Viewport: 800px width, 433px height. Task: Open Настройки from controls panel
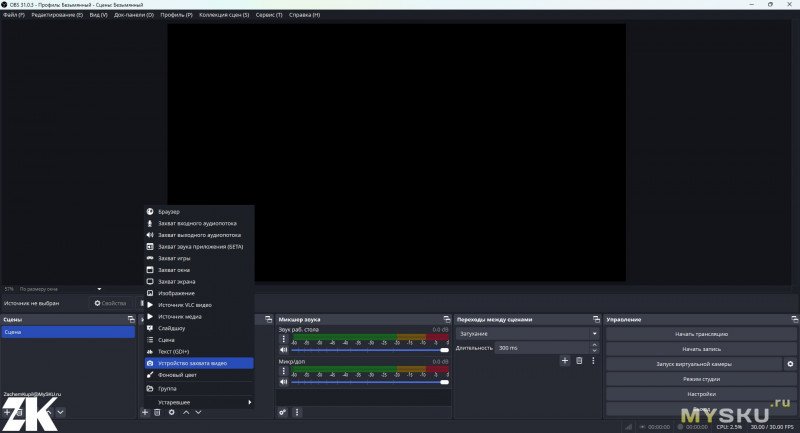[701, 394]
